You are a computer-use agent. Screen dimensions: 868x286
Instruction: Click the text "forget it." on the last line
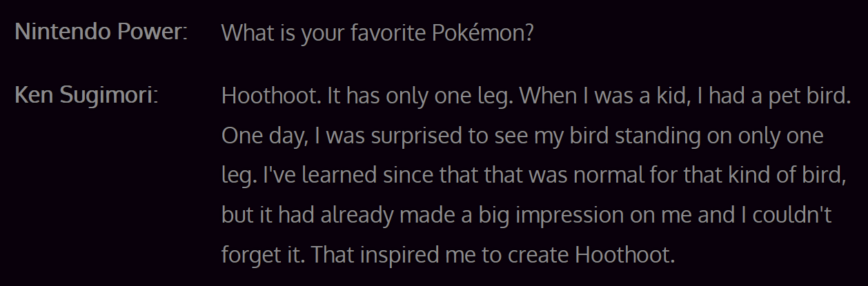[x=264, y=256]
